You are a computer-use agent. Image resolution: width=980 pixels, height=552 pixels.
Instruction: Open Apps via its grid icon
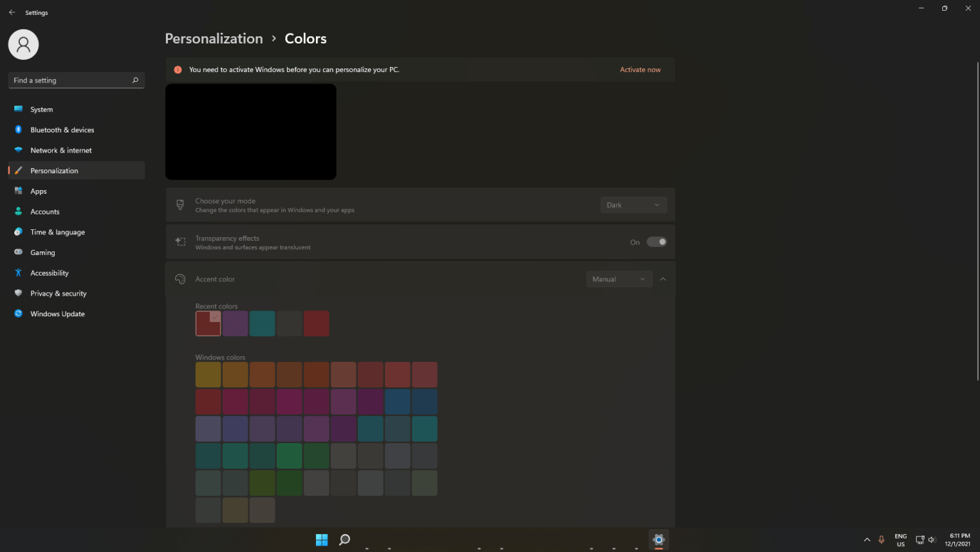pyautogui.click(x=19, y=191)
